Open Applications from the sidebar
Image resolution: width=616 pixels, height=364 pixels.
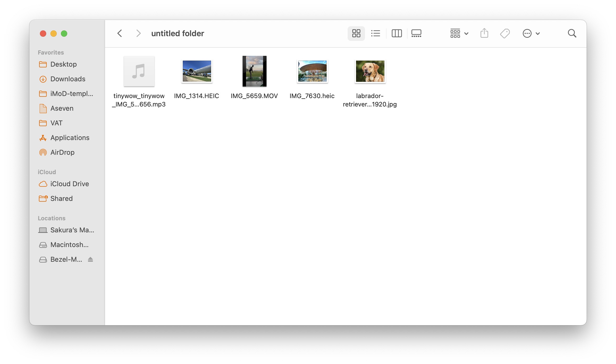70,138
